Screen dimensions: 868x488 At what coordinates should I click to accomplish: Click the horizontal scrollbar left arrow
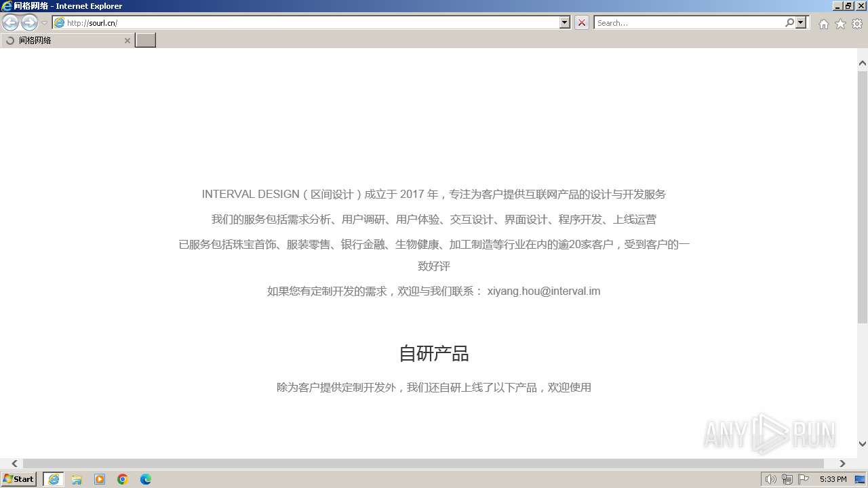tap(14, 464)
